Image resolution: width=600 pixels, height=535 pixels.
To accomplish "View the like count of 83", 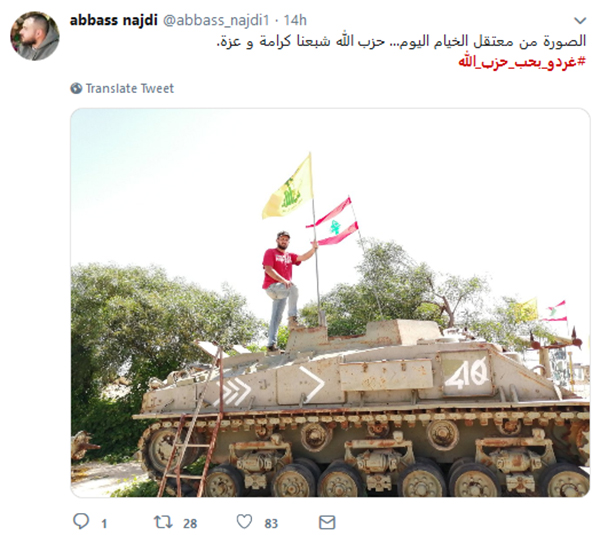I will point(271,523).
